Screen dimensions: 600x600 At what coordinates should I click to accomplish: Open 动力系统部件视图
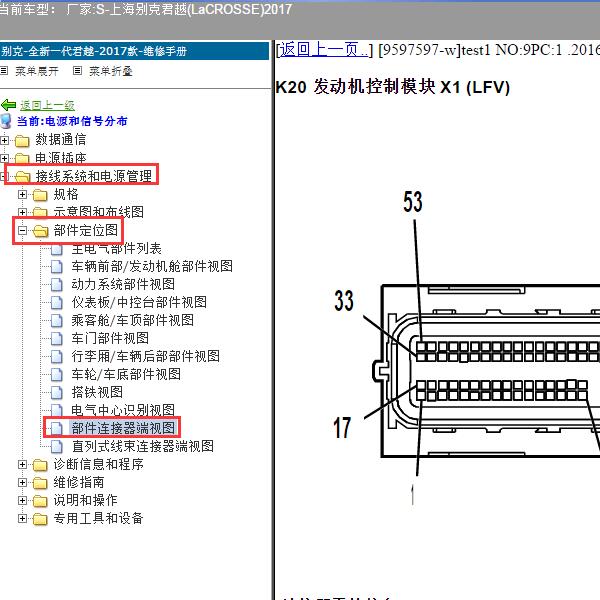[123, 284]
